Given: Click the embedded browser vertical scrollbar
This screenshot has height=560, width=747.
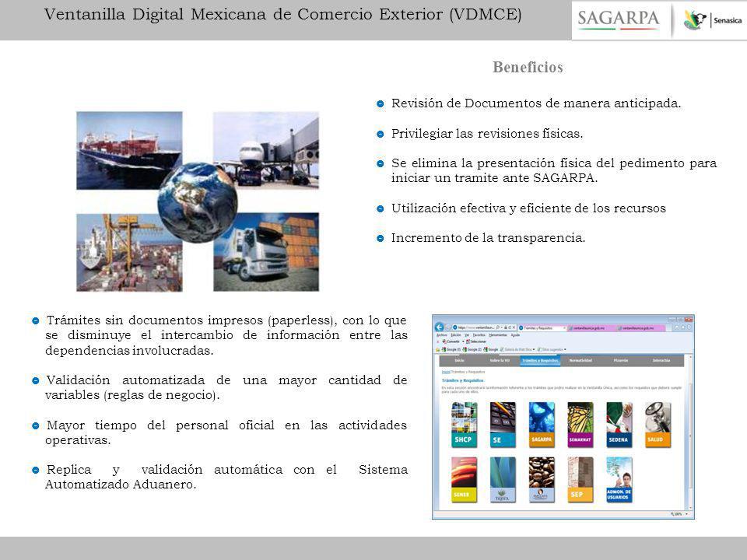Looking at the screenshot, I should [691, 432].
